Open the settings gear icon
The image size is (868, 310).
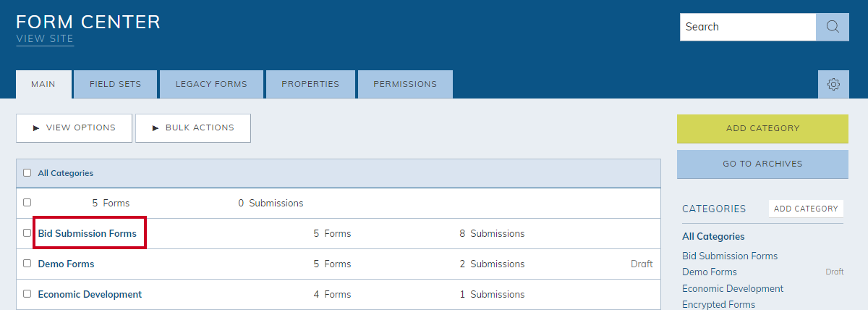pyautogui.click(x=833, y=84)
